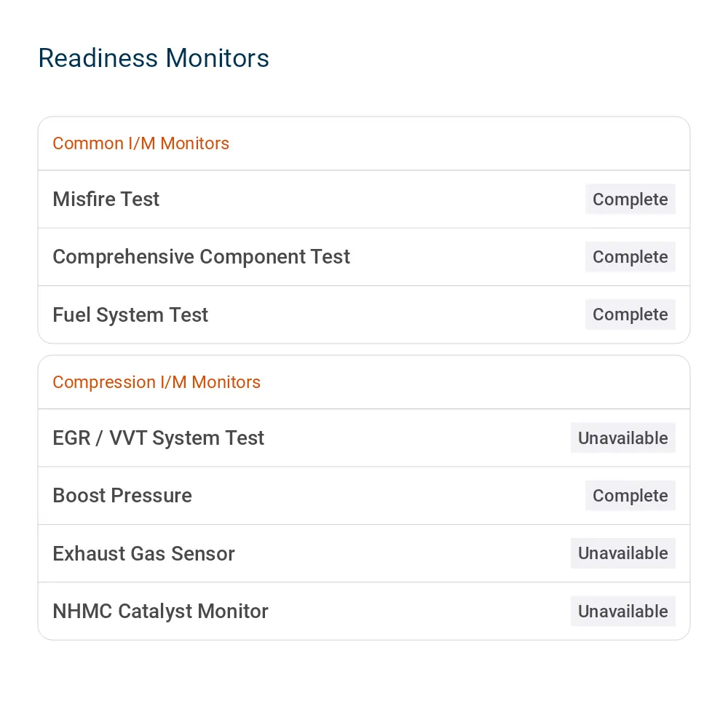Click Unavailable badge for NHMC Catalyst Monitor
The image size is (728, 728).
[622, 611]
